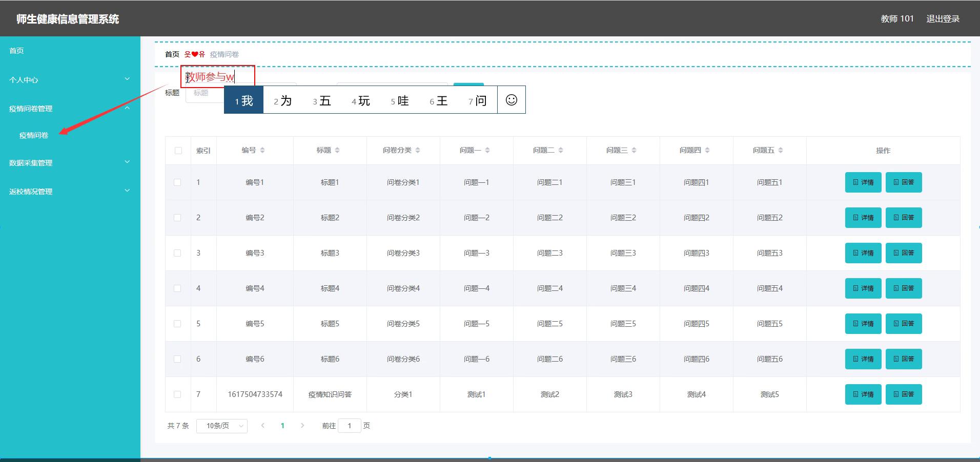Go to next page arrow in pagination

pos(302,426)
